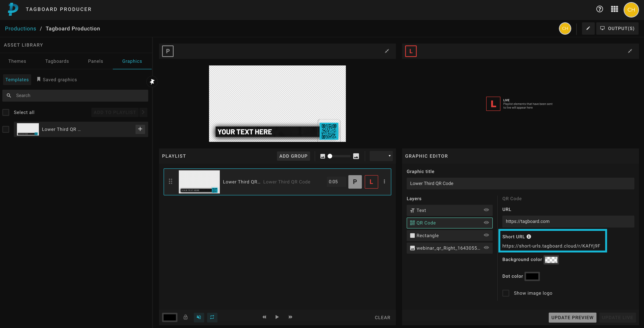
Task: Toggle the mute audio icon
Action: tap(199, 317)
